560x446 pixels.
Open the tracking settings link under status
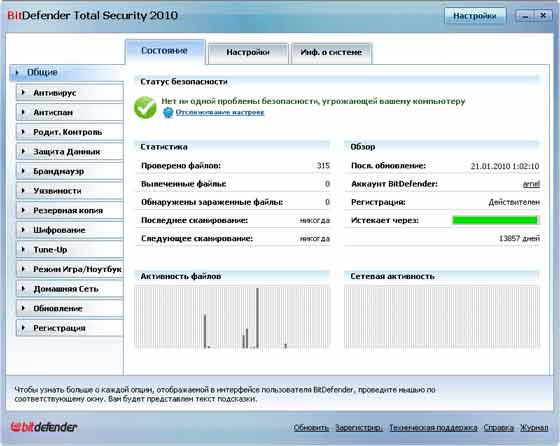tap(220, 112)
